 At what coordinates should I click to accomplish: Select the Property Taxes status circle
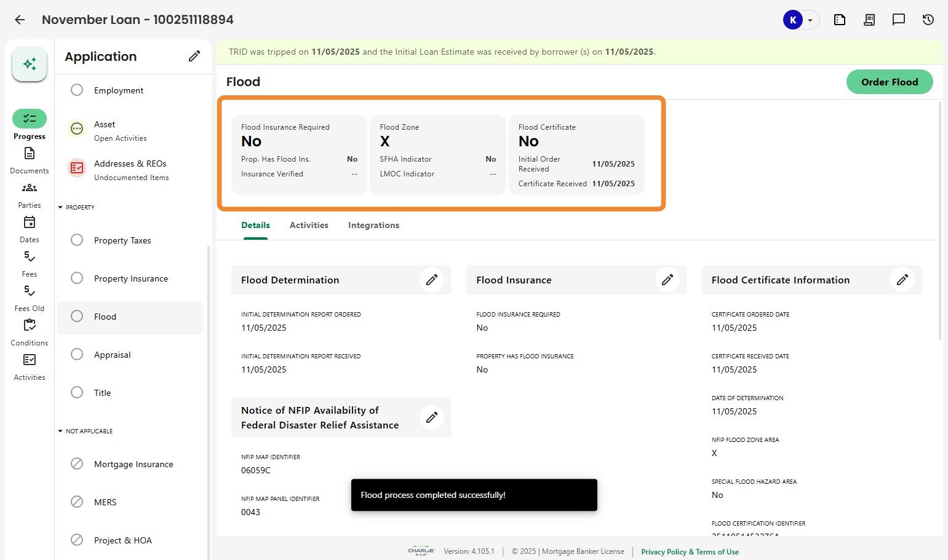coord(77,240)
